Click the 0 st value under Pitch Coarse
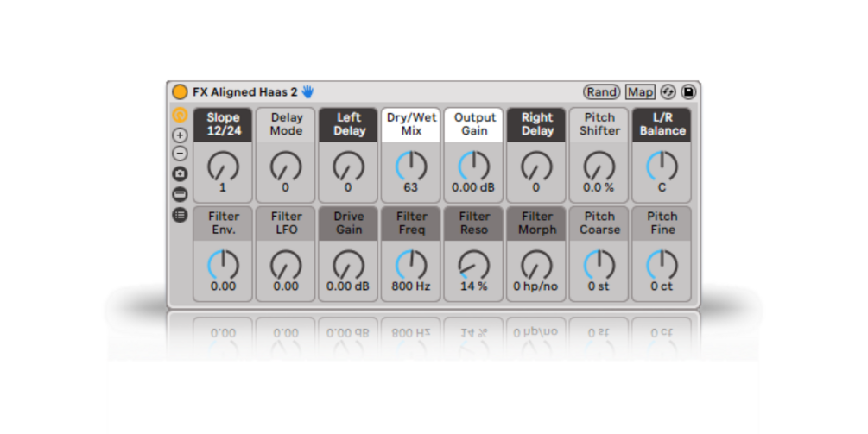Viewport: 868px width, 434px height. pyautogui.click(x=599, y=286)
